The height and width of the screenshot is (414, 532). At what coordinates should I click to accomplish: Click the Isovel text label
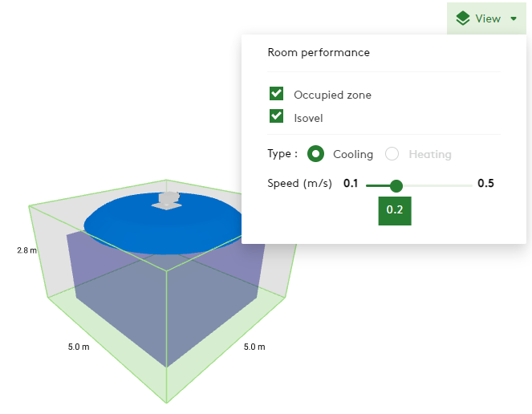308,118
